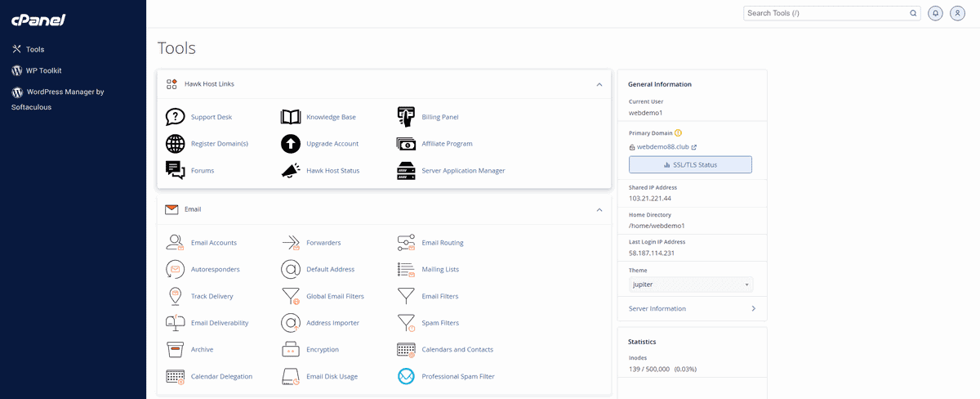Open WordPress Manager by Softaculous sidebar item

(58, 99)
